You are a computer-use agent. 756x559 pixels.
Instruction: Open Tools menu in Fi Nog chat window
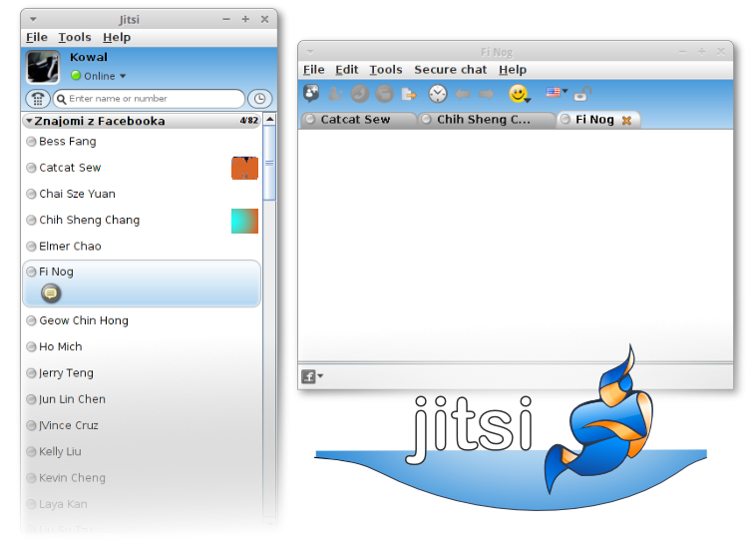386,70
